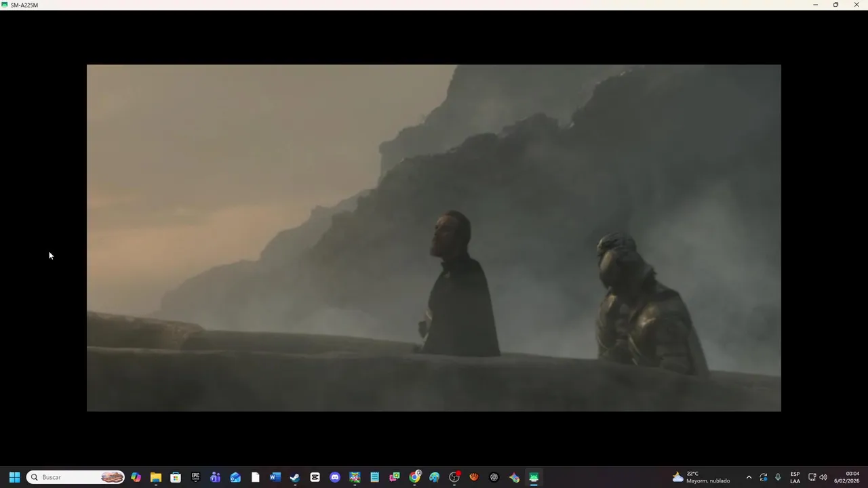Click the Buscar search box
Screen dimensions: 868x488
tap(75, 477)
